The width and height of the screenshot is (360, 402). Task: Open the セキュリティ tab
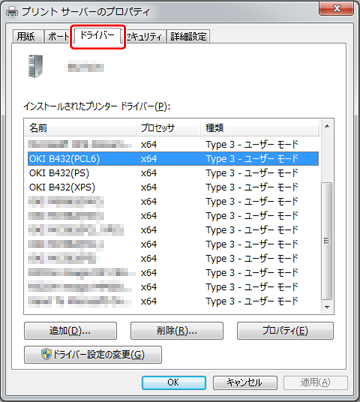click(145, 36)
